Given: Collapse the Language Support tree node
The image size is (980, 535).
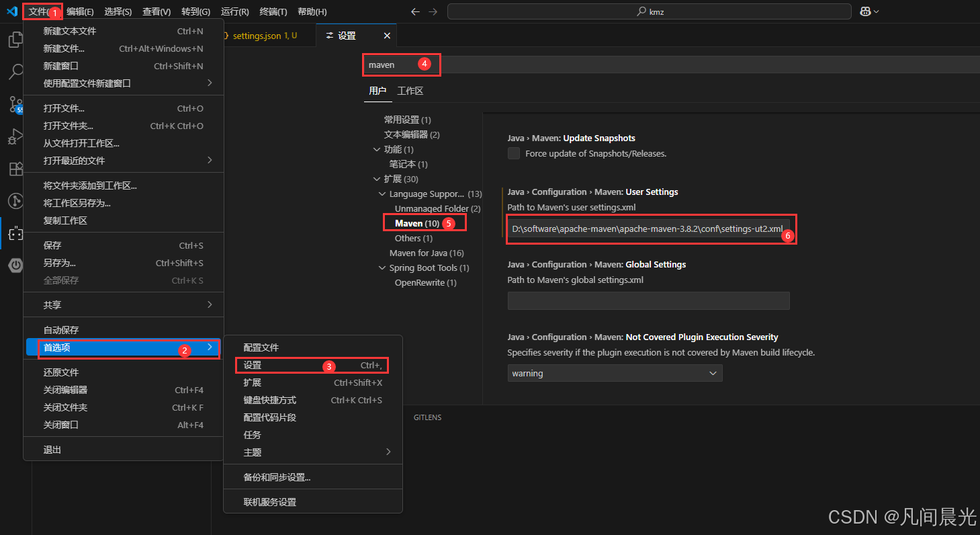Looking at the screenshot, I should click(382, 194).
